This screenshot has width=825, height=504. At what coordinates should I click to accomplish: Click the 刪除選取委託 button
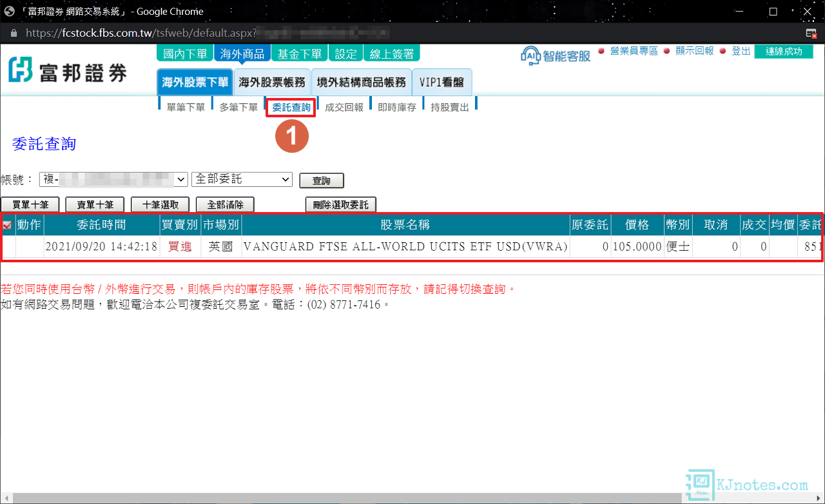point(341,204)
